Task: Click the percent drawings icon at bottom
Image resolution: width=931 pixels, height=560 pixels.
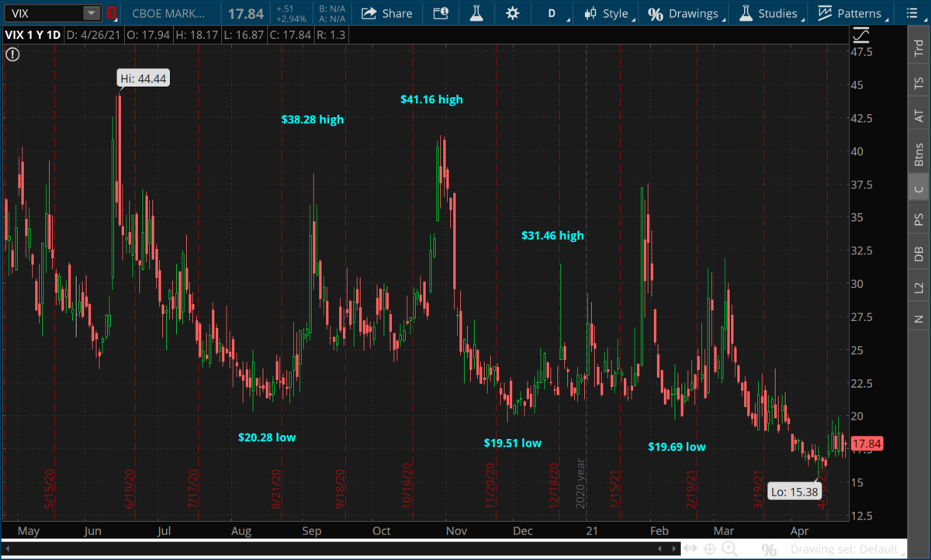Action: point(769,549)
